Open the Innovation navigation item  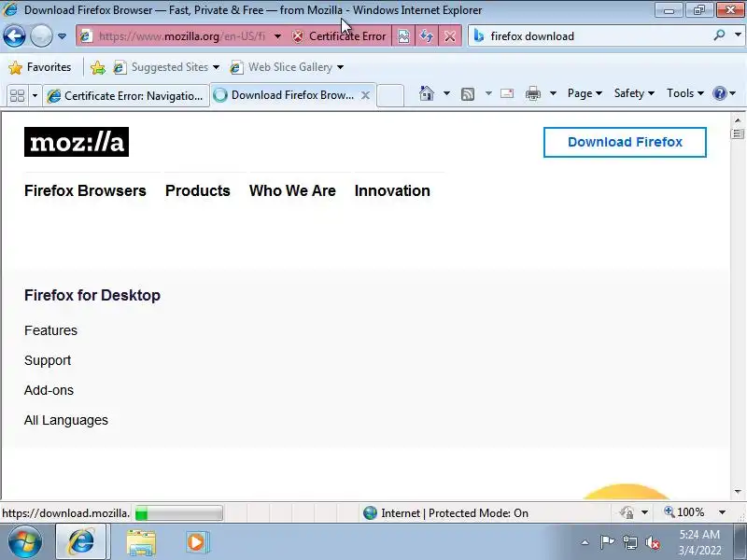pyautogui.click(x=392, y=191)
